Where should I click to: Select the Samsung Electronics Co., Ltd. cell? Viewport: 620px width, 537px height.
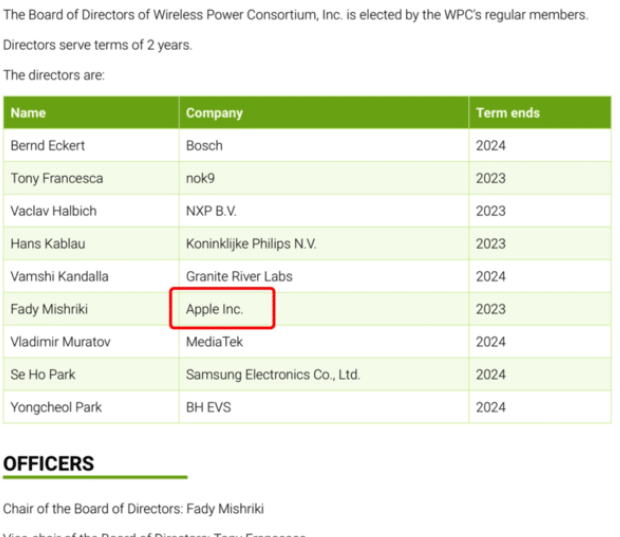coord(324,374)
